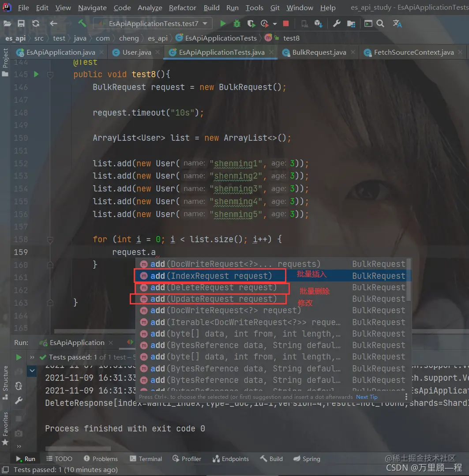469x476 pixels.
Task: Click at end of request.a line
Action: pyautogui.click(x=156, y=252)
